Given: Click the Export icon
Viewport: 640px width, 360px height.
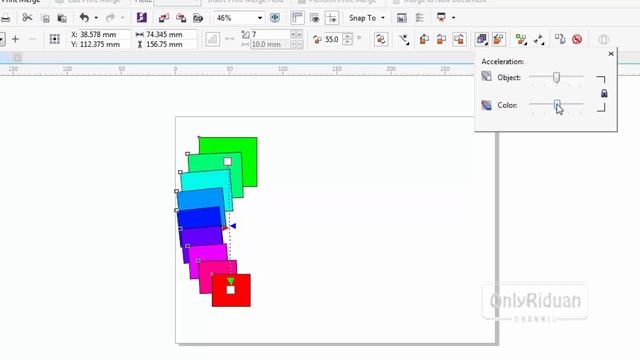Looking at the screenshot, I should tap(181, 18).
